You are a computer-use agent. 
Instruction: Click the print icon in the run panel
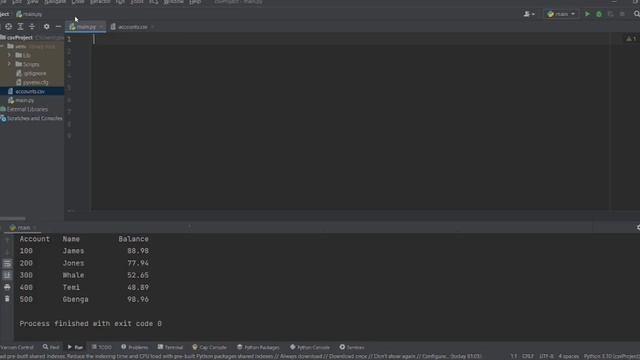7,287
